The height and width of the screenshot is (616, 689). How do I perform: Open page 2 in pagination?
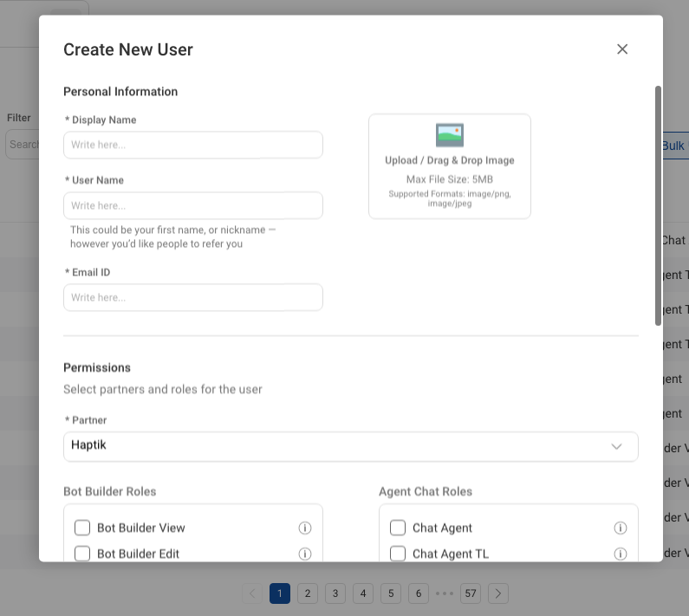(x=308, y=593)
